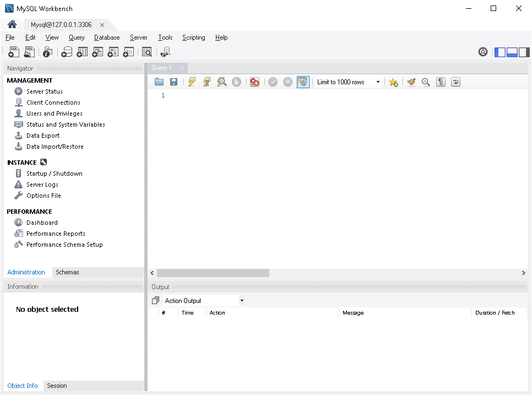Open Startup / Shutdown
The image size is (532, 395).
click(55, 174)
